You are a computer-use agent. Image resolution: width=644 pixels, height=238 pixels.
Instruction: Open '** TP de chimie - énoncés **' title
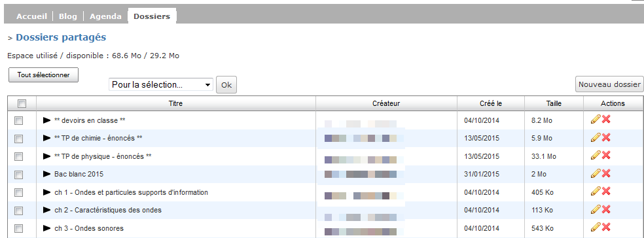[98, 138]
